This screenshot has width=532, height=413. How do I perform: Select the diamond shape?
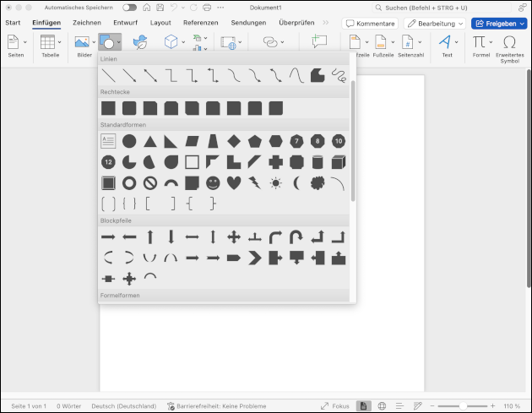pyautogui.click(x=234, y=141)
